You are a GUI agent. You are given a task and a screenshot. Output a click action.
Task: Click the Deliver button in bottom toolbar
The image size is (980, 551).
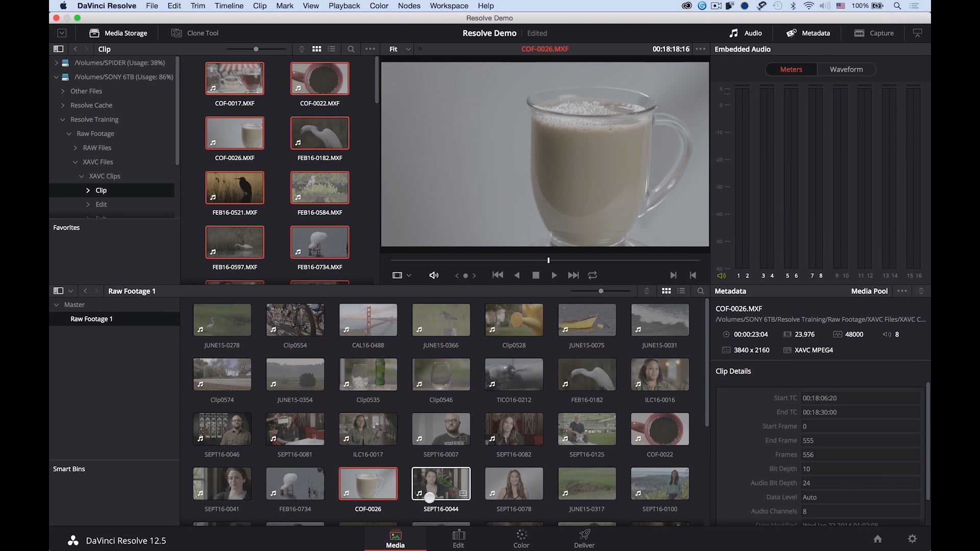[584, 538]
